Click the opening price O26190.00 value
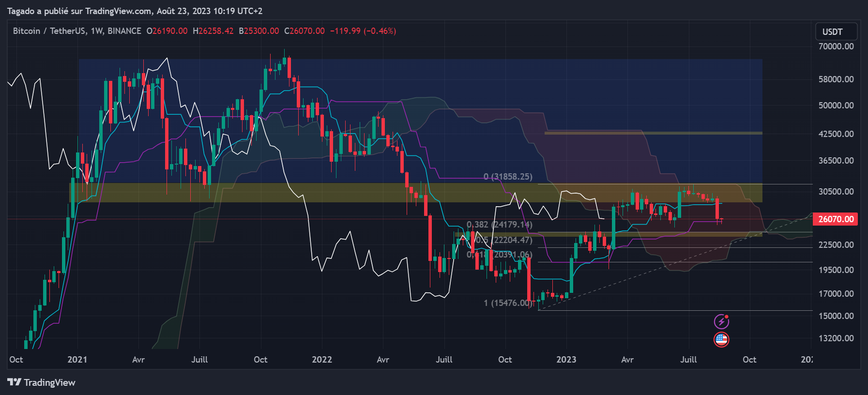This screenshot has height=395, width=868. [167, 31]
